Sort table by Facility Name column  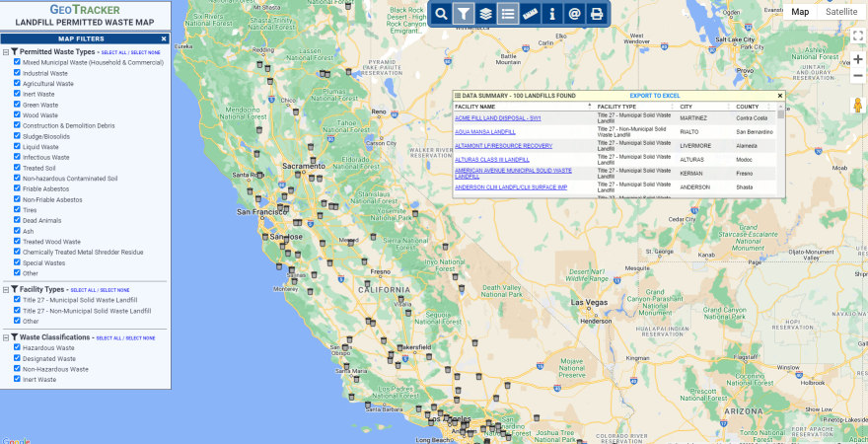523,107
